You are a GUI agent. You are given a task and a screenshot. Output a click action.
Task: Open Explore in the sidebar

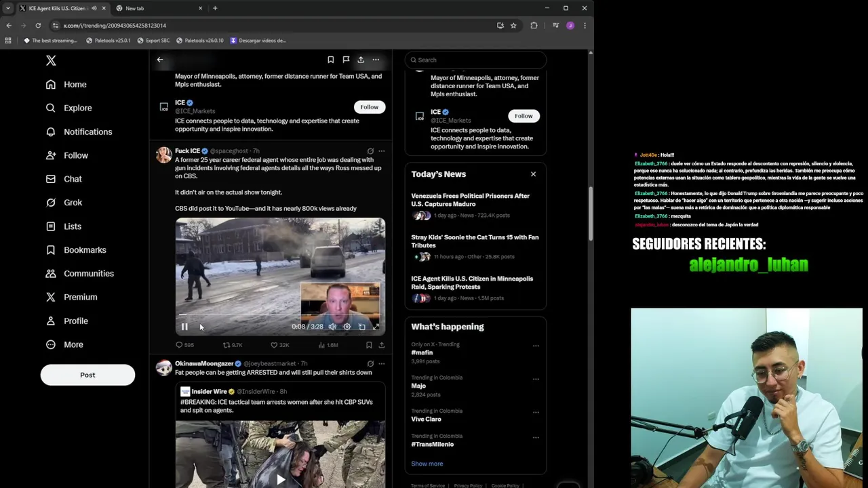68,108
